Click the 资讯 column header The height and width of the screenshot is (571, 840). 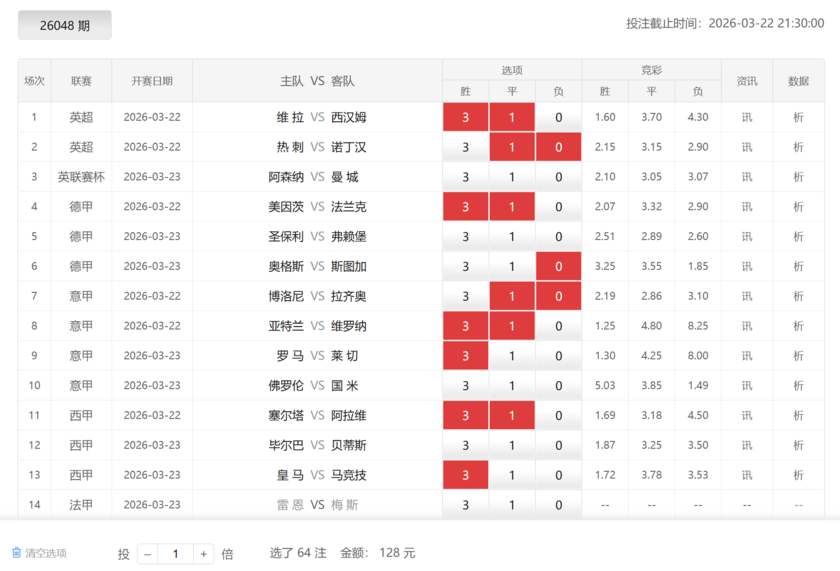coord(747,81)
